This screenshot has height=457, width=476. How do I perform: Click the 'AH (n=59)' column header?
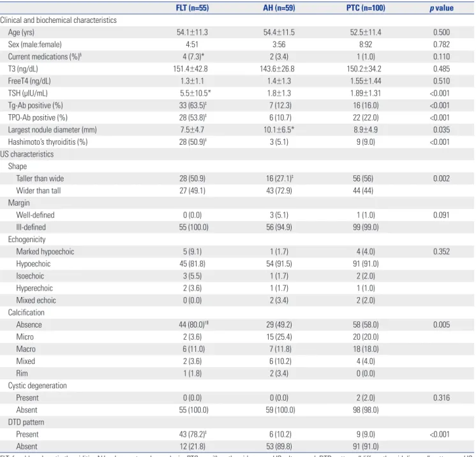pyautogui.click(x=279, y=8)
